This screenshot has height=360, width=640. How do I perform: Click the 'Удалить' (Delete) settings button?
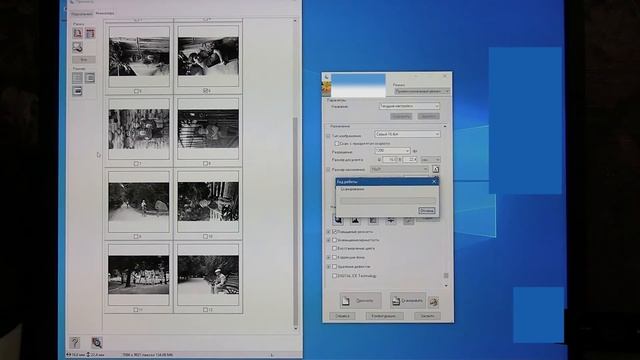click(428, 116)
